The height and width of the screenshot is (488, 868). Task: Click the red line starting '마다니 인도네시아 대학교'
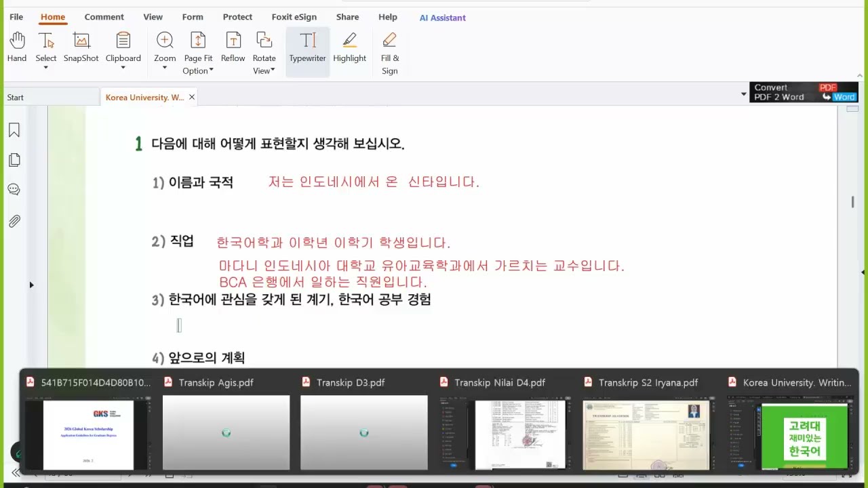tap(421, 266)
